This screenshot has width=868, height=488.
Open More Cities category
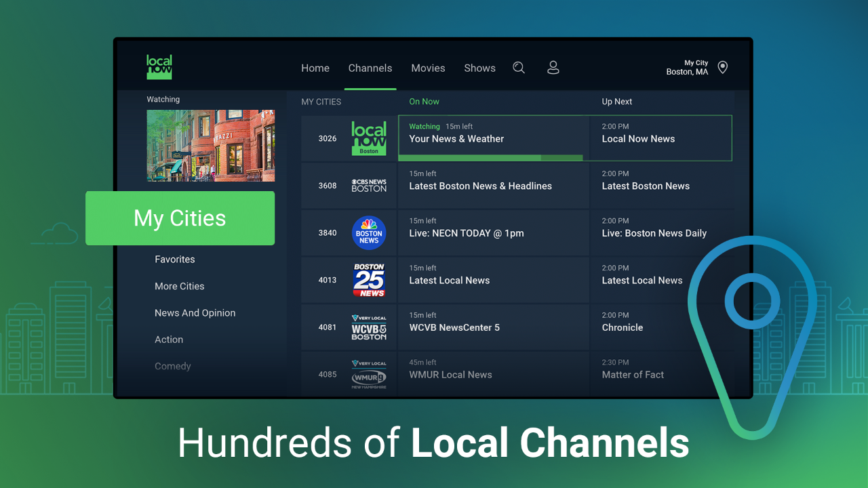(x=180, y=286)
